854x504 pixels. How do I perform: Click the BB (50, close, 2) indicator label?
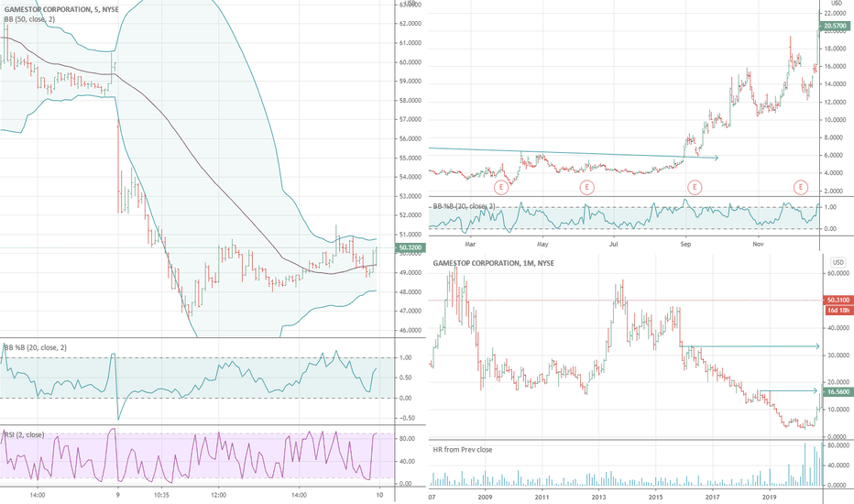click(x=29, y=19)
